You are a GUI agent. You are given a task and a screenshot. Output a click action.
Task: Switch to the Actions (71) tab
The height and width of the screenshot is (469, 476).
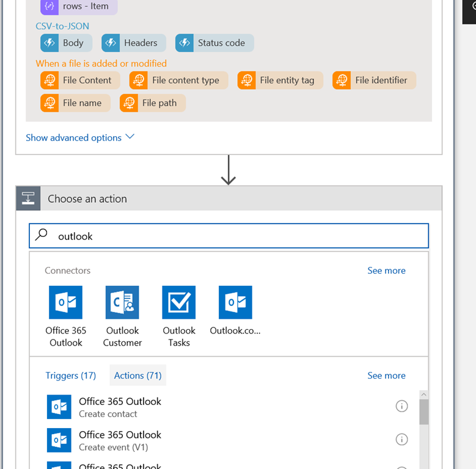click(x=137, y=376)
